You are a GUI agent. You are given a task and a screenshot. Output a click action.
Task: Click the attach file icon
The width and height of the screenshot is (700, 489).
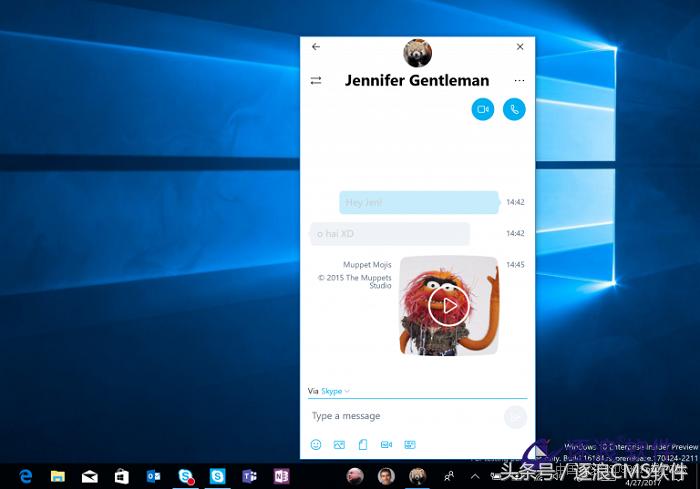coord(363,444)
